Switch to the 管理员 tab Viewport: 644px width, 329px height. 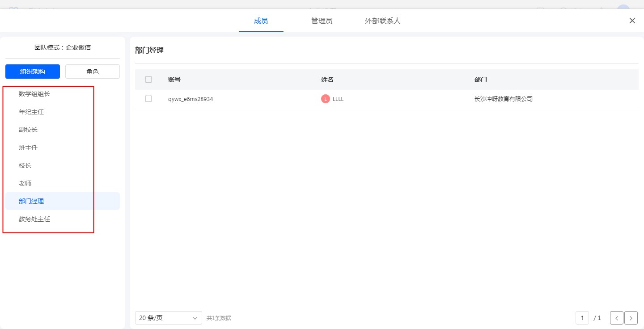322,21
